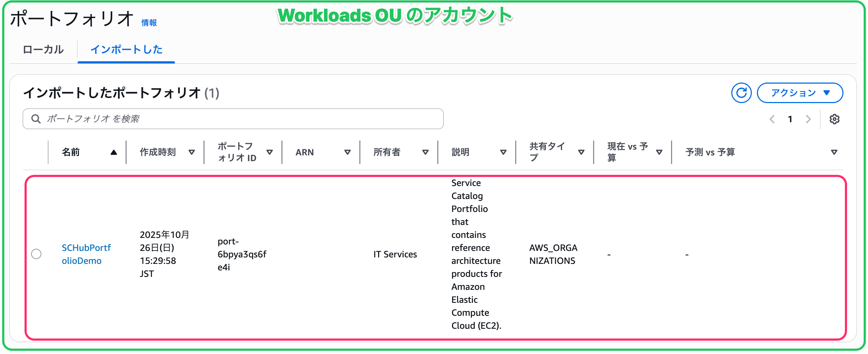Sort by 名前 ascending arrow
Image resolution: width=868 pixels, height=354 pixels.
(114, 152)
